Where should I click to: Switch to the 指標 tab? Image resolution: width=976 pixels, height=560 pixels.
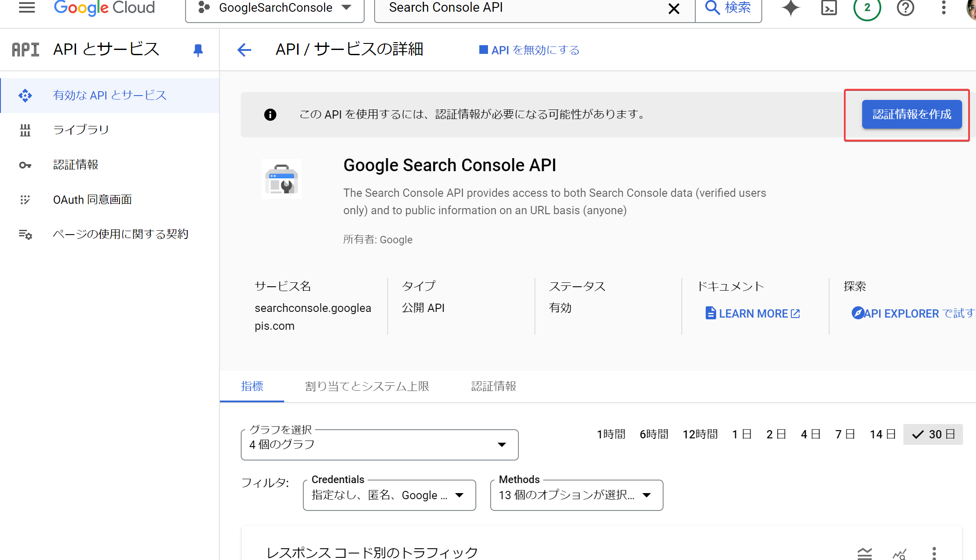252,386
